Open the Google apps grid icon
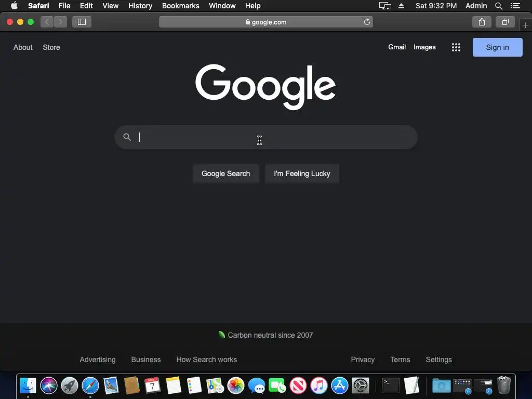The image size is (532, 399). [456, 47]
